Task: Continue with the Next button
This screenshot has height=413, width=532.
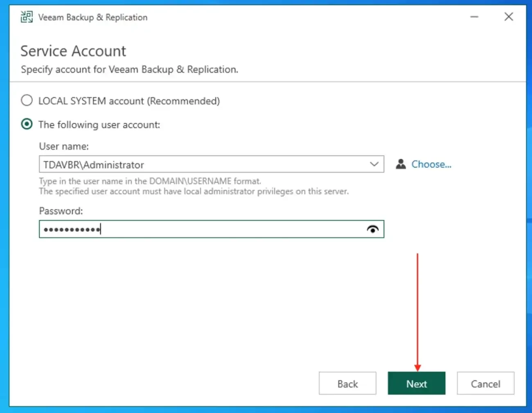Action: [x=417, y=384]
